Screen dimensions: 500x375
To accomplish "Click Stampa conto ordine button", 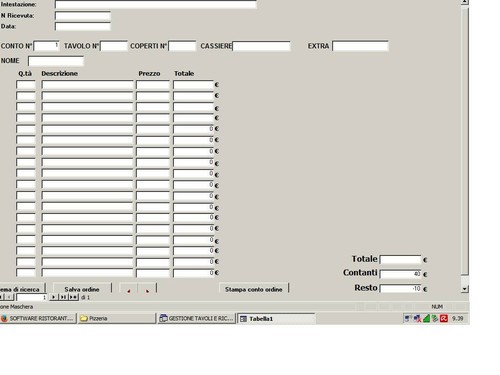I will pyautogui.click(x=254, y=289).
